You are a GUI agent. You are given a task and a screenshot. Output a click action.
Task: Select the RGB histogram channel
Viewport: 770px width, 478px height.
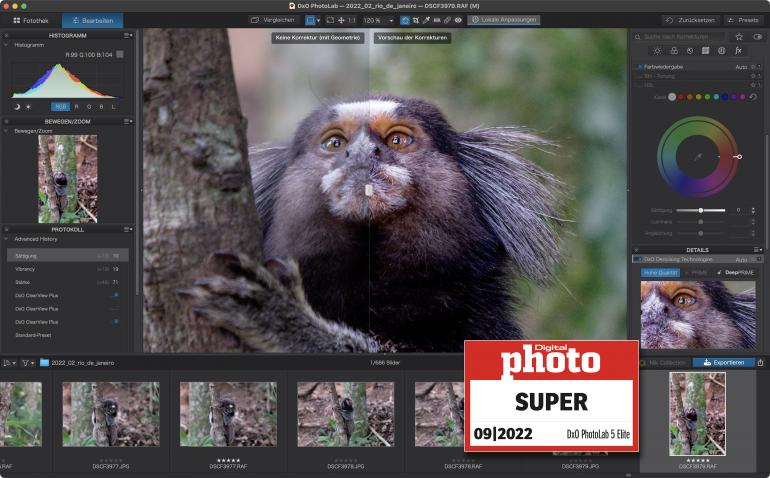point(61,107)
